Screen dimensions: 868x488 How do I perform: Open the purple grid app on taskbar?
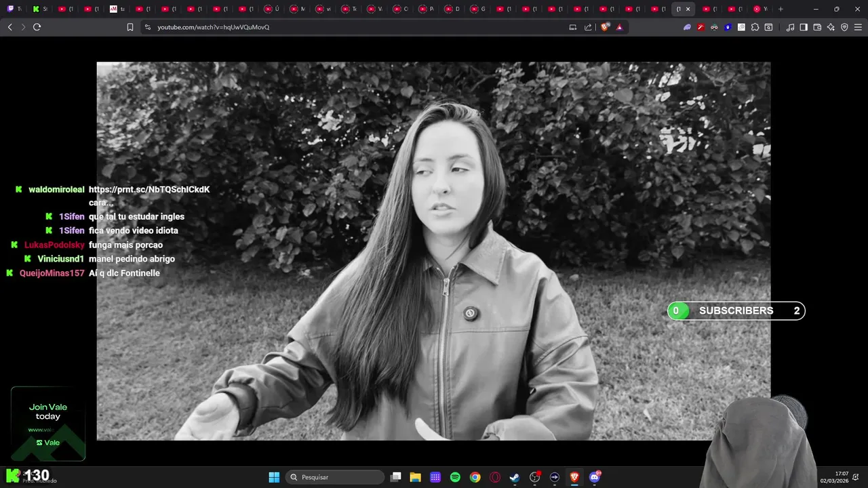pos(435,477)
